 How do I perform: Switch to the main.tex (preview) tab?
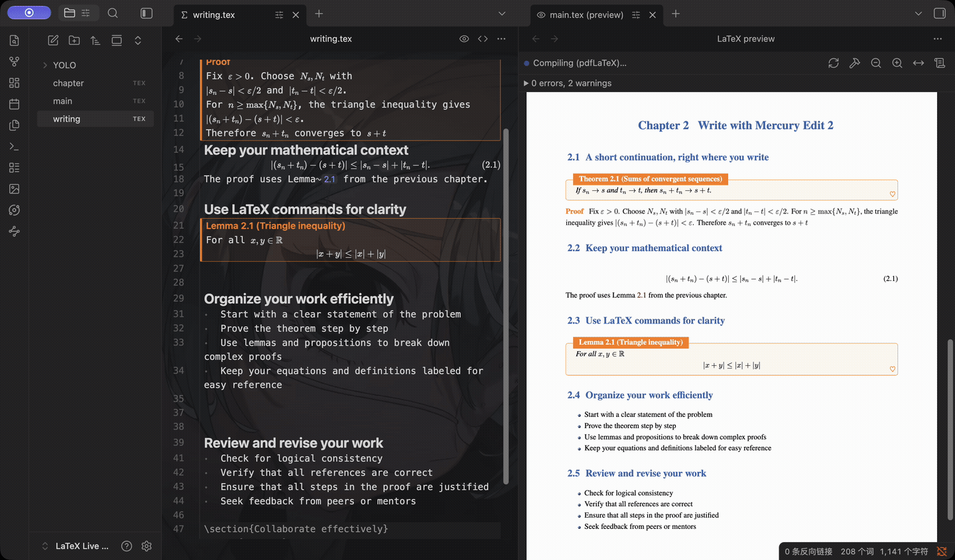pyautogui.click(x=586, y=15)
